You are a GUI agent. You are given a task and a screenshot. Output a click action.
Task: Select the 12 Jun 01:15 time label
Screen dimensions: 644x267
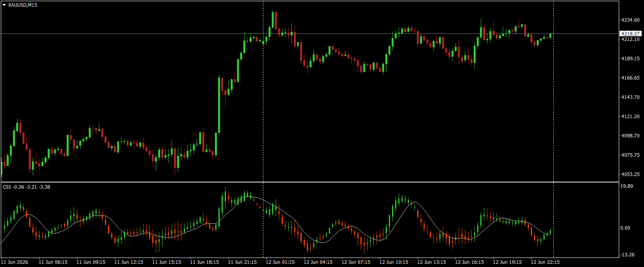(x=280, y=262)
